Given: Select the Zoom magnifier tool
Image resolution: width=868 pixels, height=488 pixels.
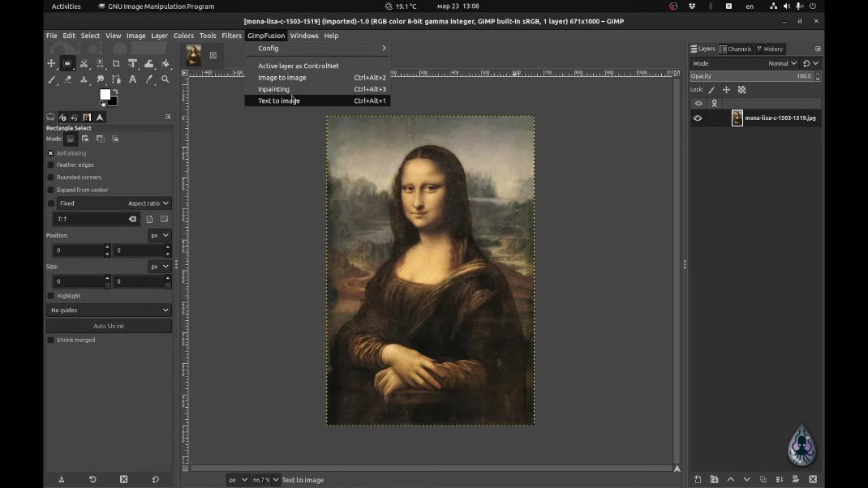Looking at the screenshot, I should pyautogui.click(x=165, y=79).
